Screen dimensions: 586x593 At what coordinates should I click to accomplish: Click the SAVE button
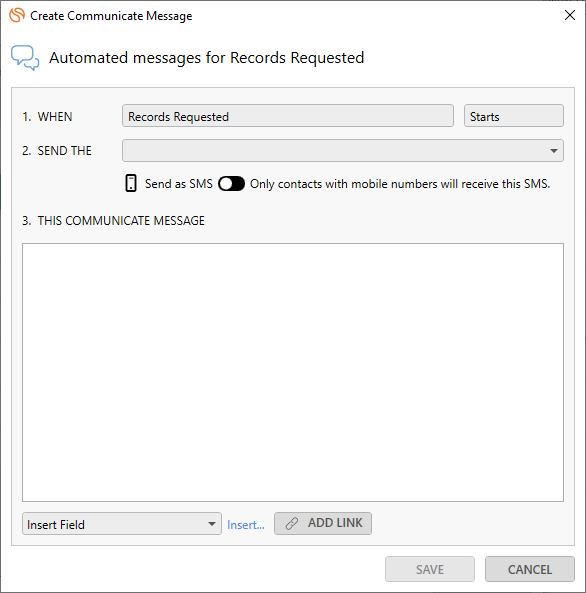click(430, 569)
